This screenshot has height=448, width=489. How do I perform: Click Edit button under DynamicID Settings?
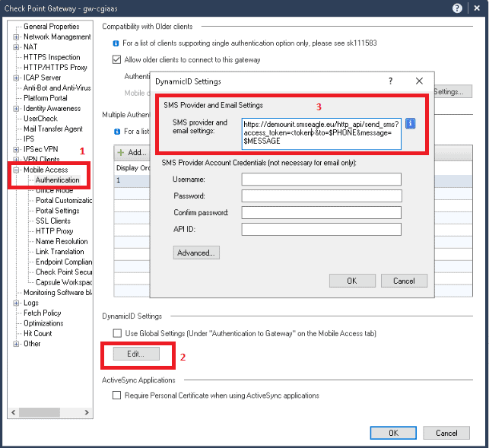point(136,354)
